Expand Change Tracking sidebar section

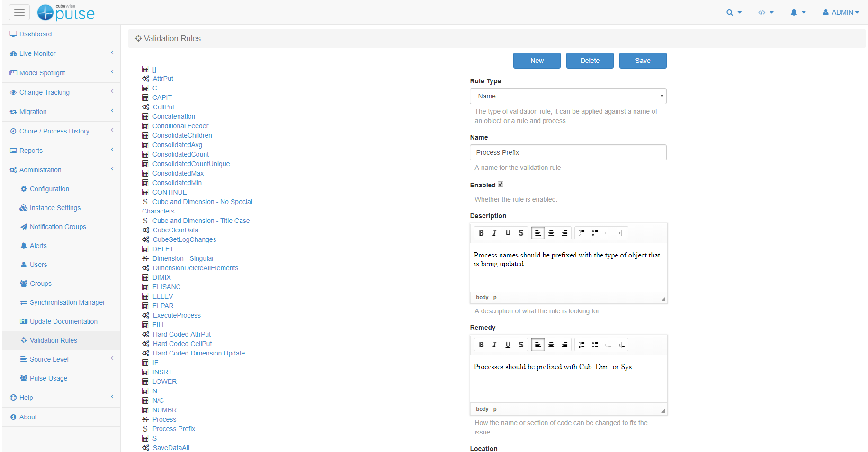pyautogui.click(x=61, y=92)
